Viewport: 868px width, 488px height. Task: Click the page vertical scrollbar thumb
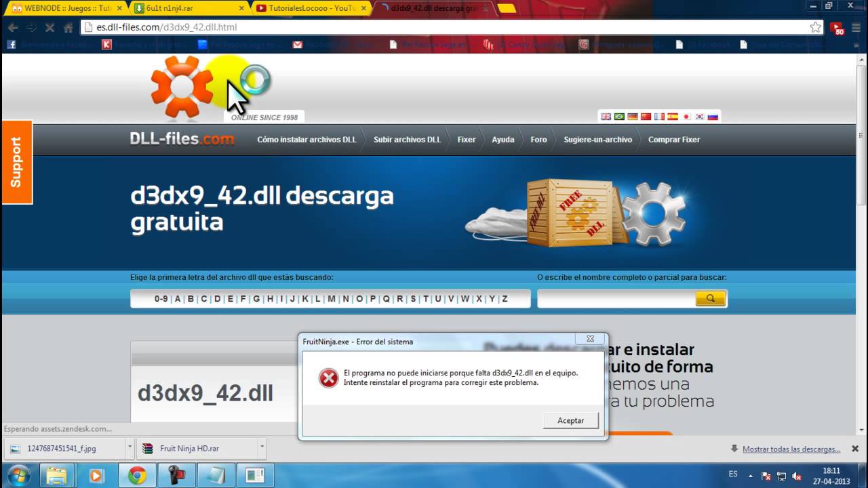[x=862, y=134]
